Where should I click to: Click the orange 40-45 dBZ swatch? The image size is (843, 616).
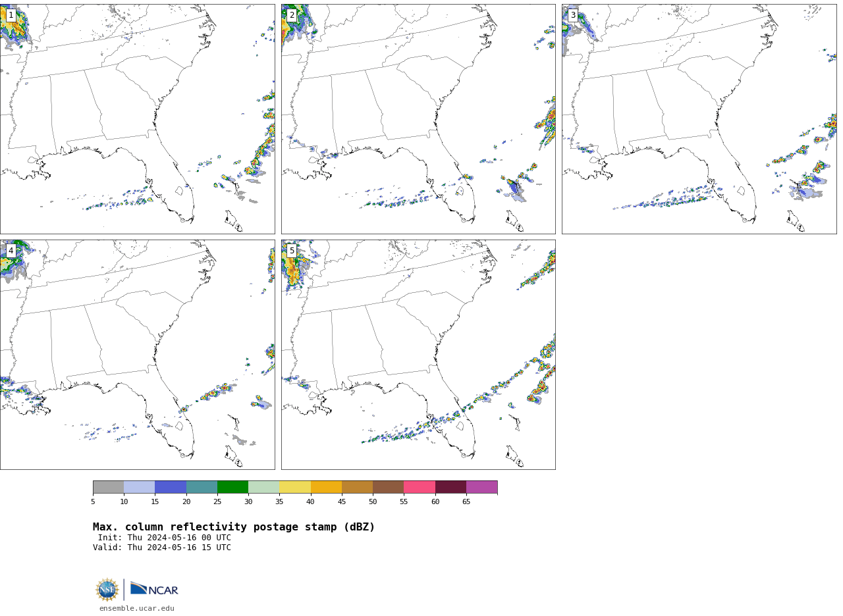[x=326, y=487]
